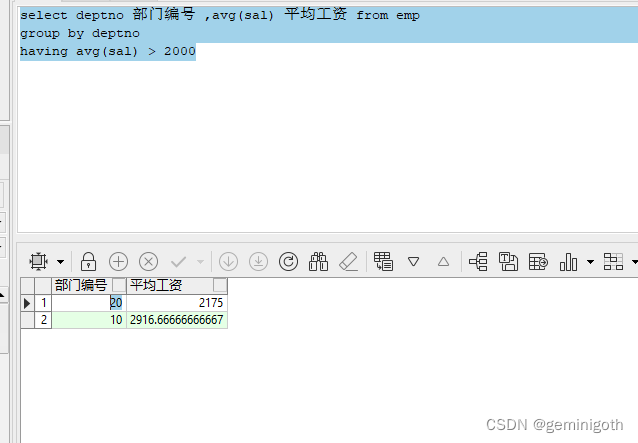Click the insert record plus icon

coord(118,261)
